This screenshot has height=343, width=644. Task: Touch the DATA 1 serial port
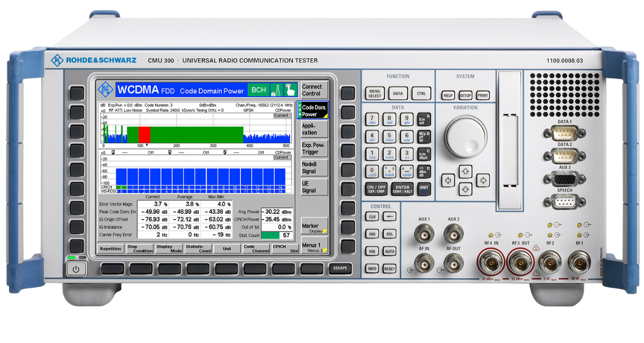565,133
